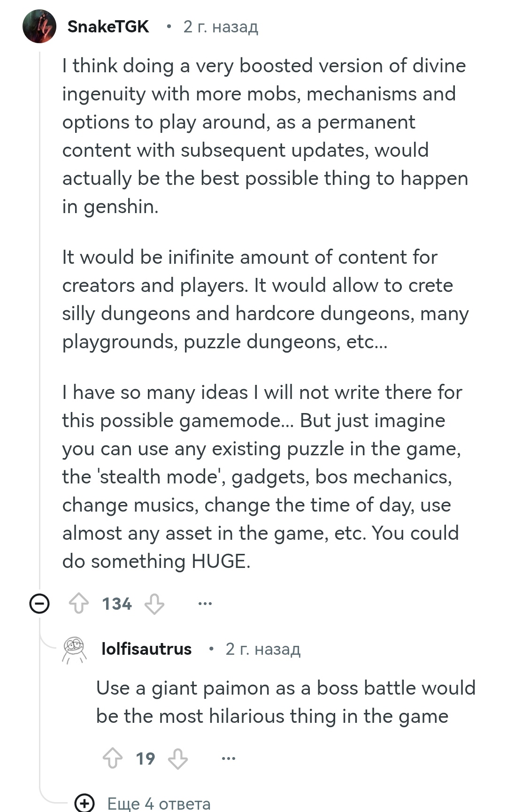The image size is (507, 812).
Task: Open more options on lolfisautrus's reply
Action: coord(229,758)
